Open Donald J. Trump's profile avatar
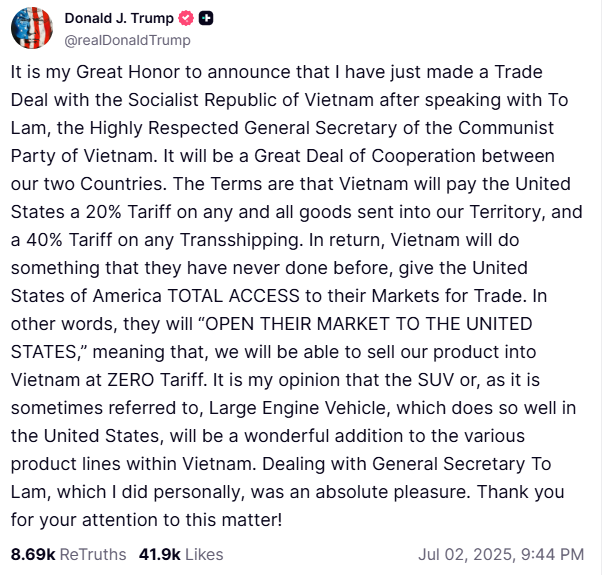This screenshot has height=575, width=602. [32, 28]
